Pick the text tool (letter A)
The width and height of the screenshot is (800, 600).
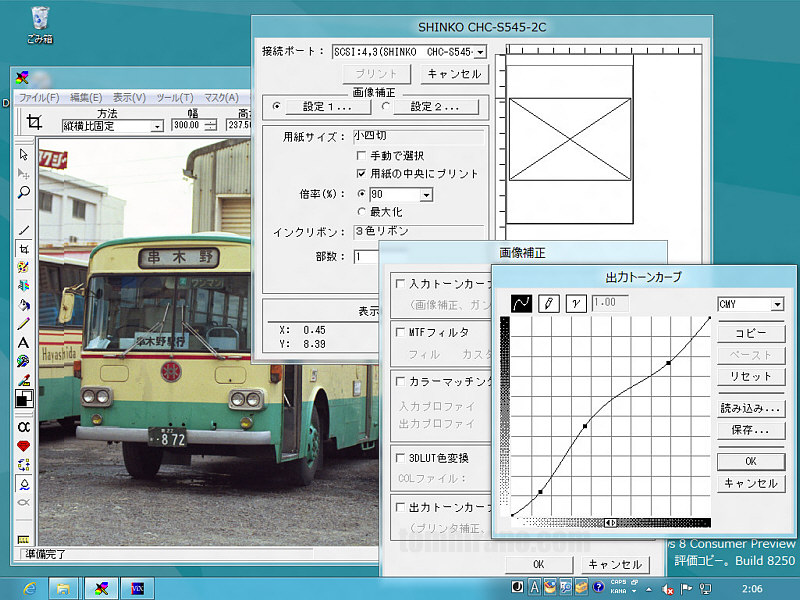(x=24, y=342)
